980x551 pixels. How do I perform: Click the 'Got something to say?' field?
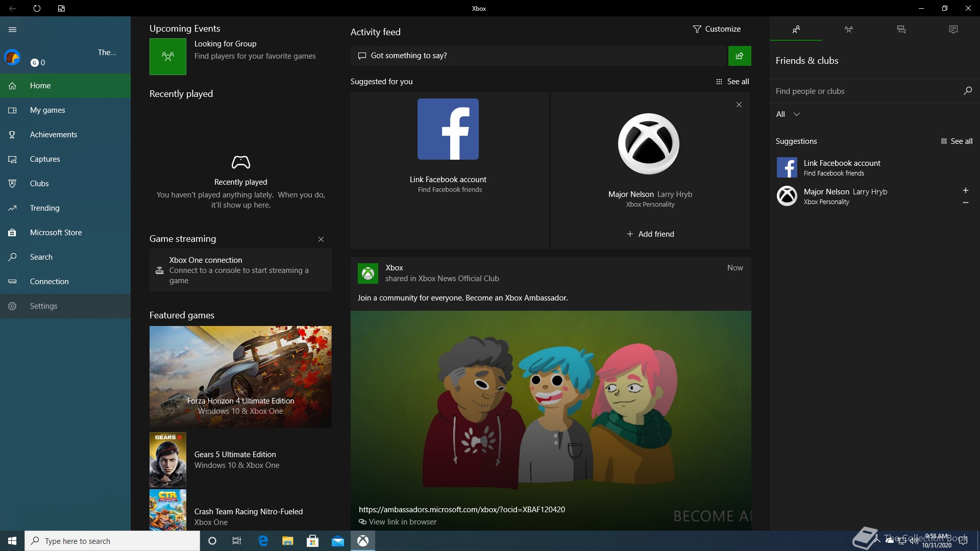pos(538,56)
